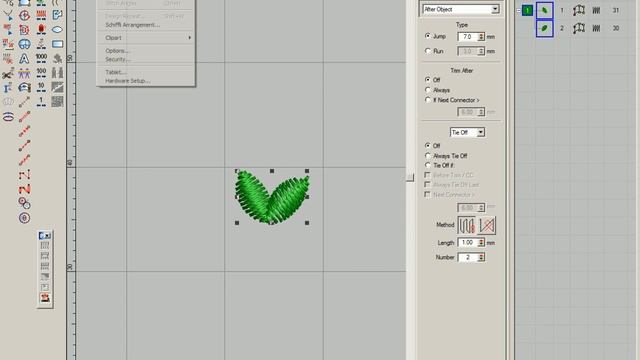Choose the rectangle shape tool
640x360 pixels.
tap(57, 44)
